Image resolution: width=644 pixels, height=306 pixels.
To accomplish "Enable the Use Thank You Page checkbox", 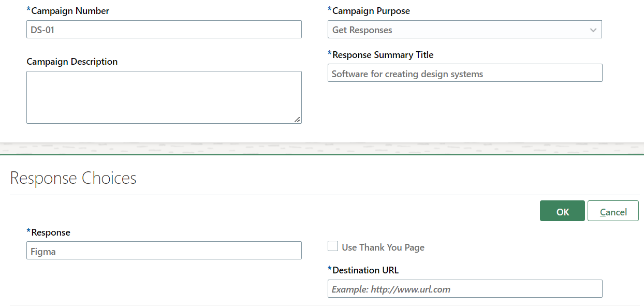I will (333, 246).
